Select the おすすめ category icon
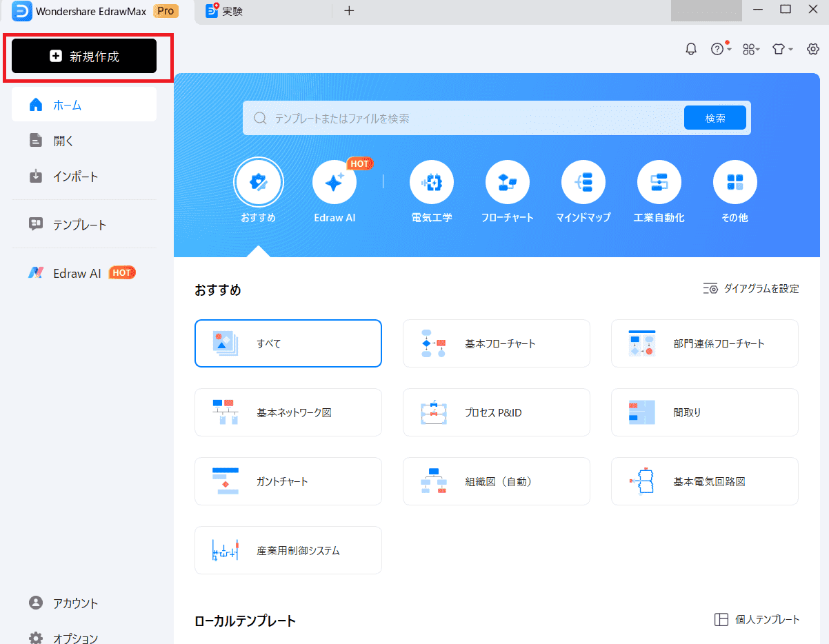829x644 pixels. click(x=259, y=183)
